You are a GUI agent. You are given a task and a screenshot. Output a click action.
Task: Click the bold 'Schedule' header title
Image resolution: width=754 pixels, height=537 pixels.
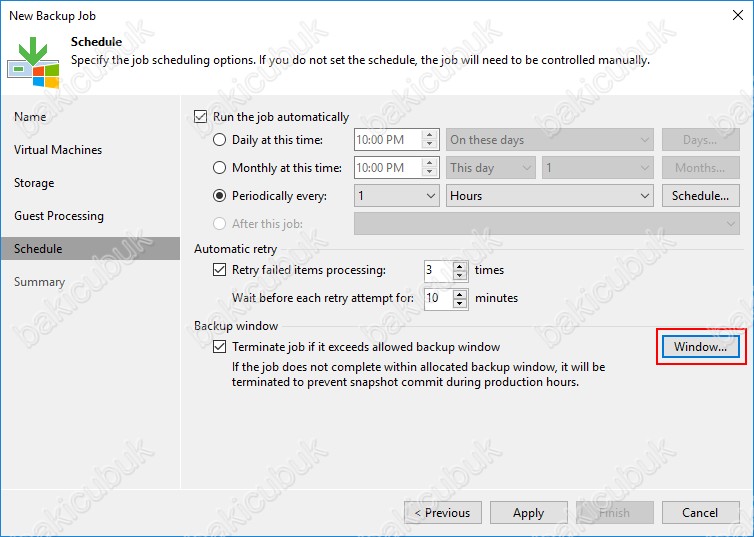[x=96, y=42]
